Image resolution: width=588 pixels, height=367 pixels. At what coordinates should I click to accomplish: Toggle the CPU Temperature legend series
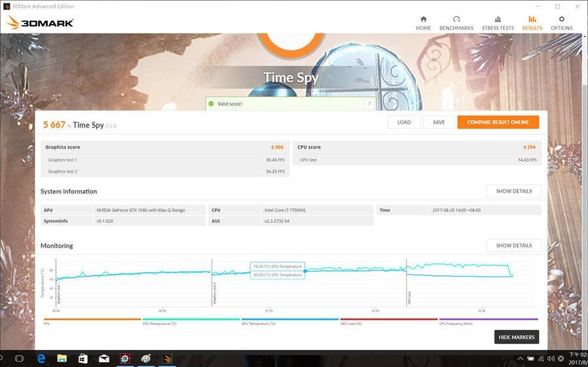[191, 321]
